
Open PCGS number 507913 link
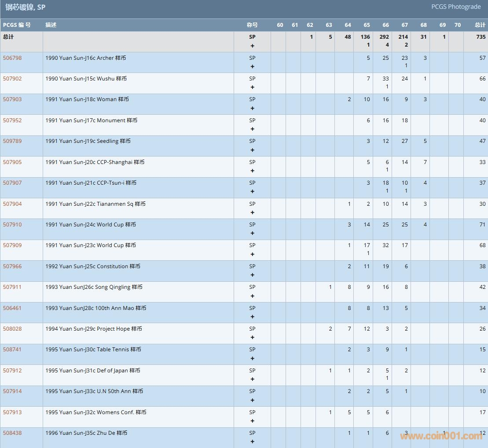coord(12,412)
